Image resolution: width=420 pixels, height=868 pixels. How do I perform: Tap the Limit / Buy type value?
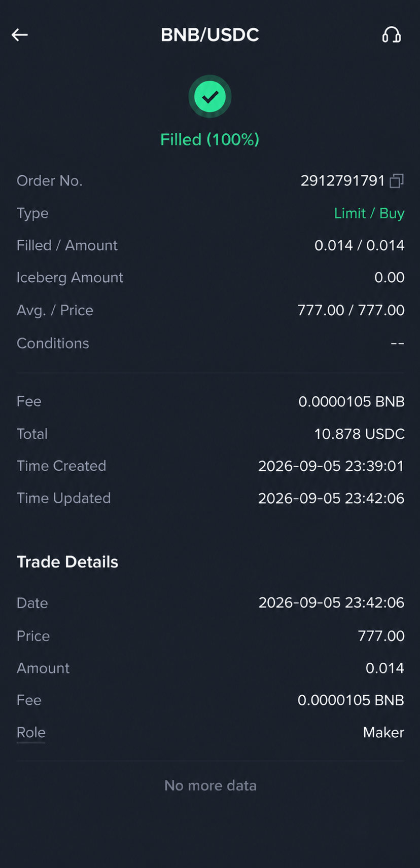point(369,213)
